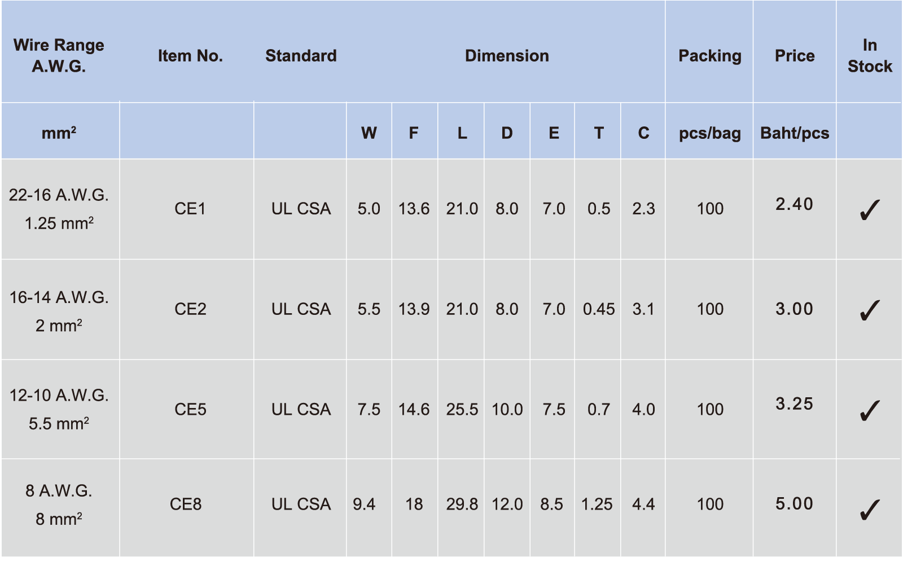Click the CE2 item number cell
This screenshot has height=588, width=903.
tap(190, 309)
